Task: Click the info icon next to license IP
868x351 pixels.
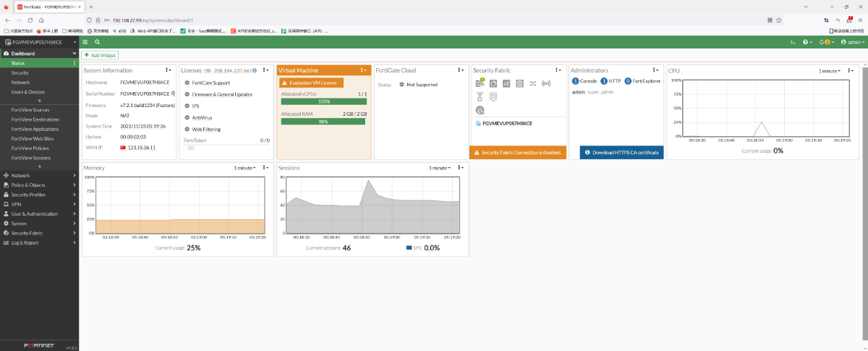Action: tap(255, 70)
